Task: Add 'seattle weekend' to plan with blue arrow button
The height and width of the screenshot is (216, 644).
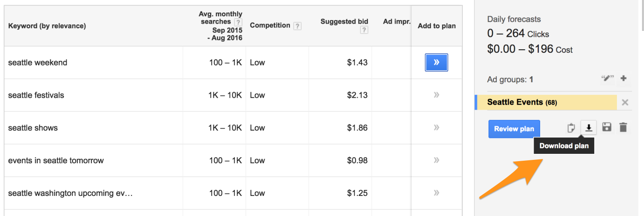Action: coord(436,63)
